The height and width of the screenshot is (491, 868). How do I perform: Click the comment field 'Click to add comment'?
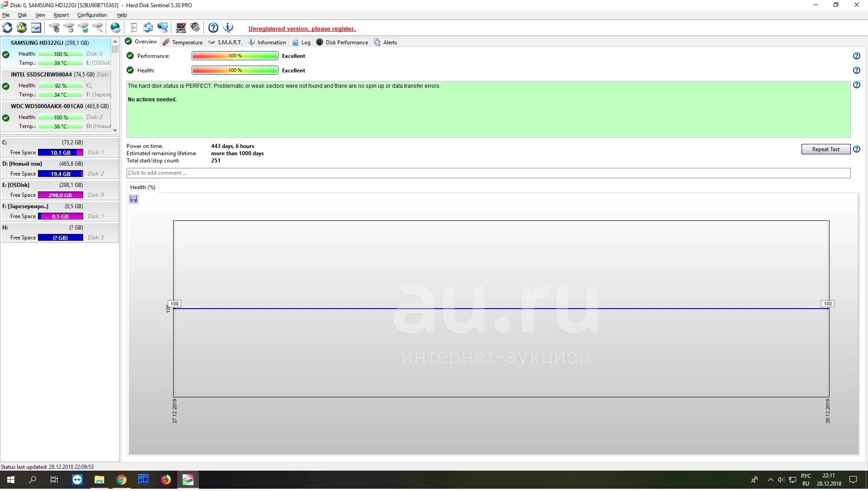[488, 173]
